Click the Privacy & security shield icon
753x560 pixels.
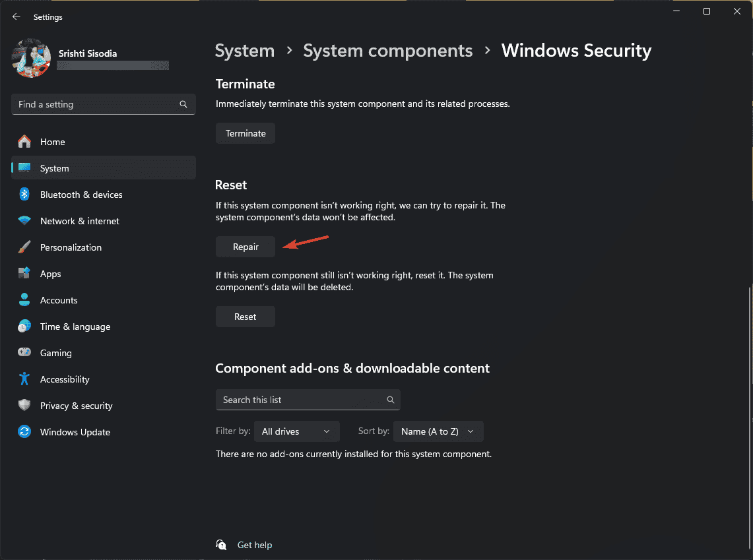coord(24,406)
